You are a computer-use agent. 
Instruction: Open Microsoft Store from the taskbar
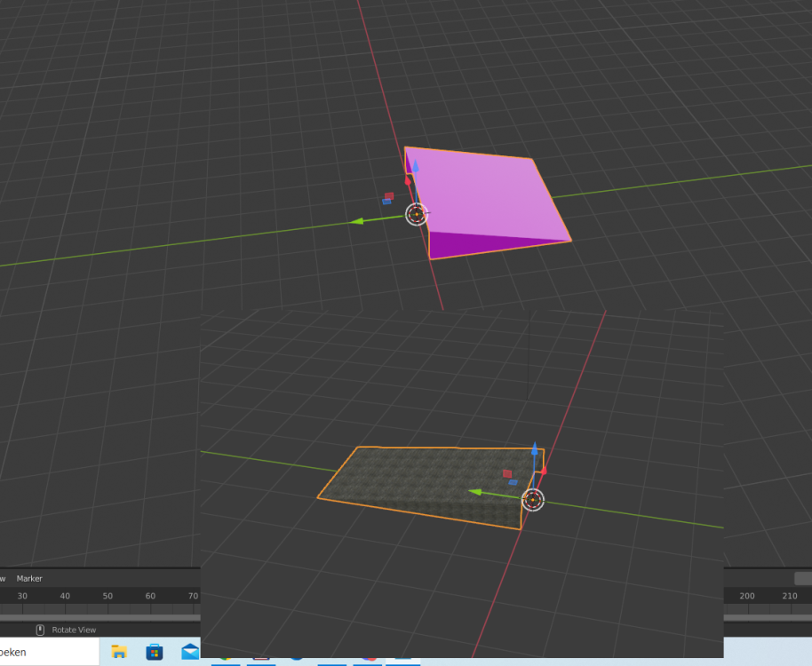coord(155,653)
